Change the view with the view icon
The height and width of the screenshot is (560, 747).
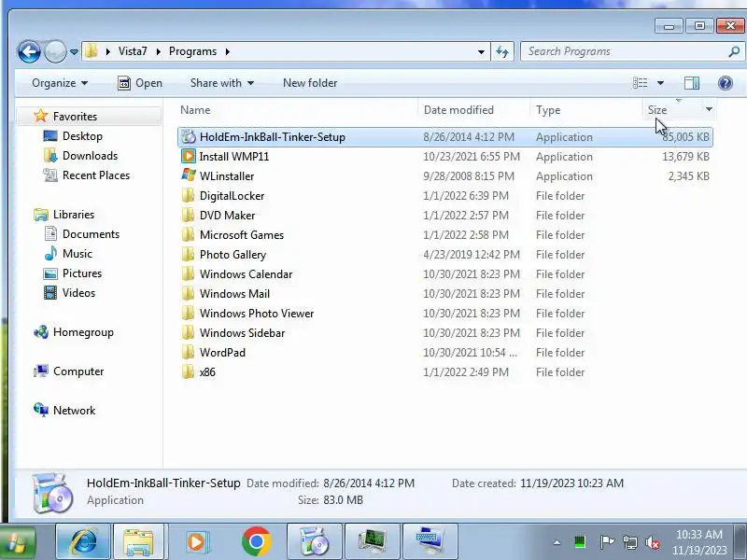coord(641,83)
